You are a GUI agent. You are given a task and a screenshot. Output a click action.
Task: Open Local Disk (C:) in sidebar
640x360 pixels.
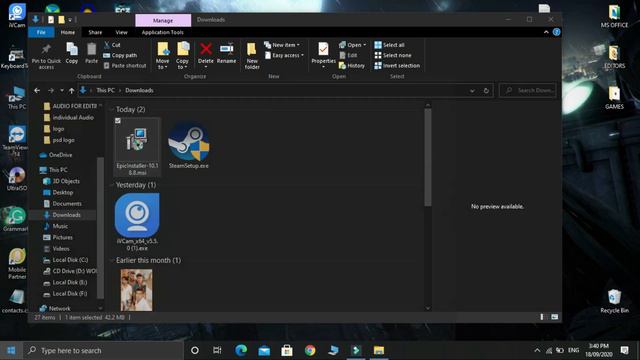[65, 260]
